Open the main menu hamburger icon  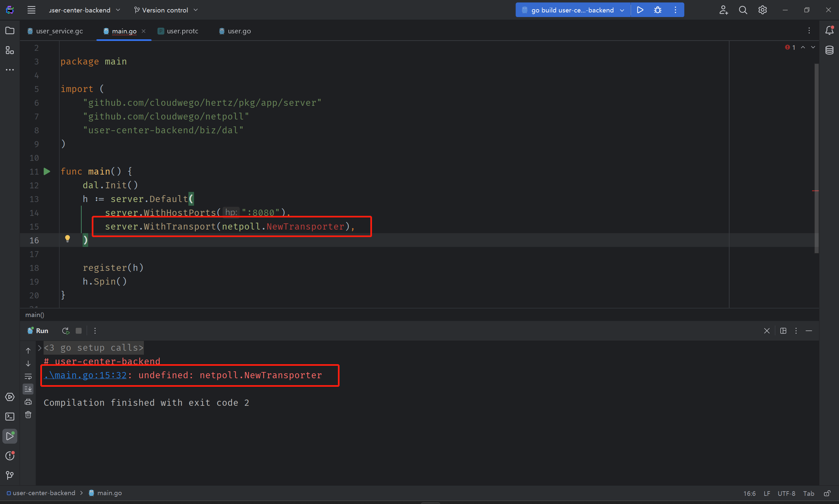click(31, 10)
